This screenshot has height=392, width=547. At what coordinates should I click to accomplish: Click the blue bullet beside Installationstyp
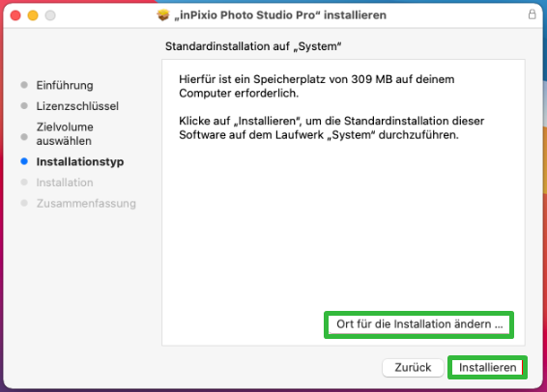click(x=24, y=161)
